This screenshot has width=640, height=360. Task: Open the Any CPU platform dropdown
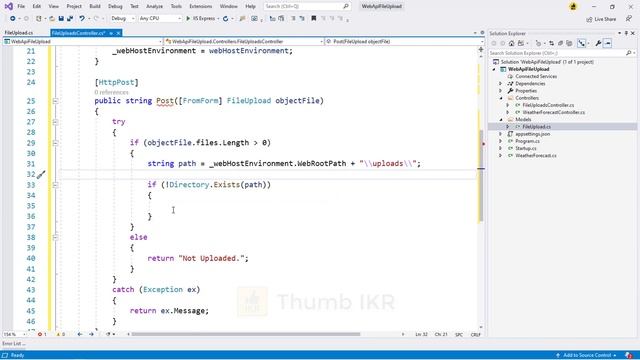pyautogui.click(x=160, y=18)
